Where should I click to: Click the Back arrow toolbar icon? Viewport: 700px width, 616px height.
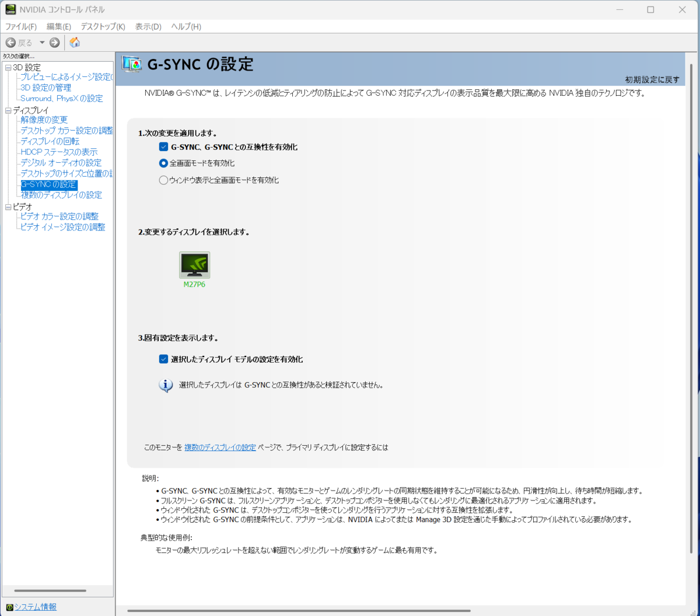click(x=10, y=43)
